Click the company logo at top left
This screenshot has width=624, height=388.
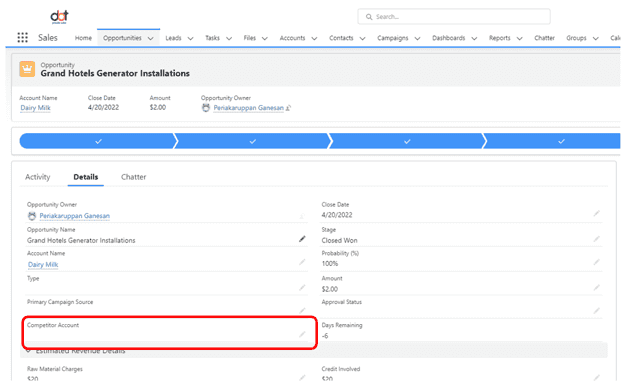(x=59, y=17)
